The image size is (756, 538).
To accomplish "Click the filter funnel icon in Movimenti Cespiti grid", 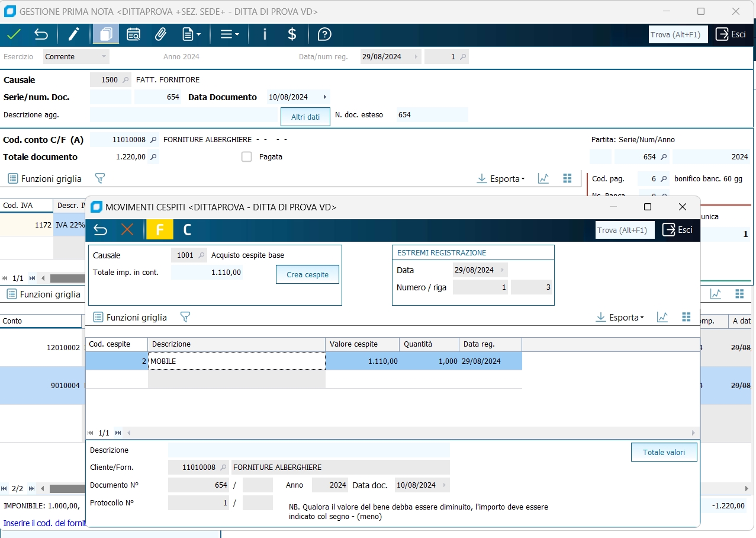I will coord(185,318).
